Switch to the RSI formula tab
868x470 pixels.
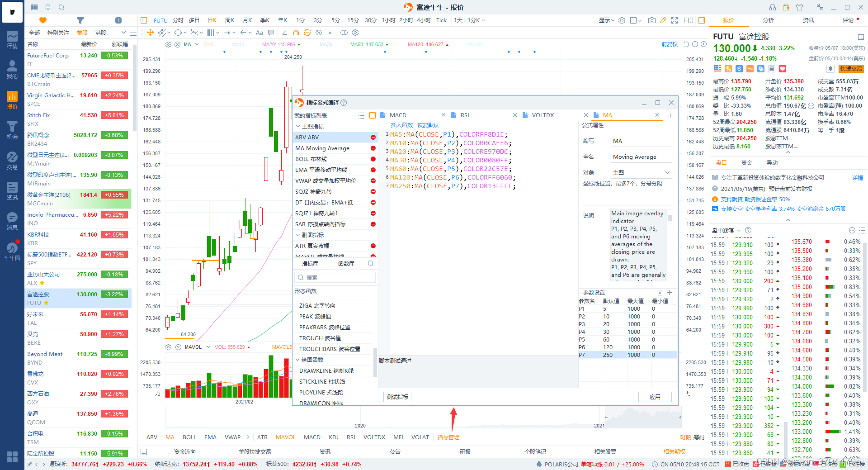[x=465, y=115]
